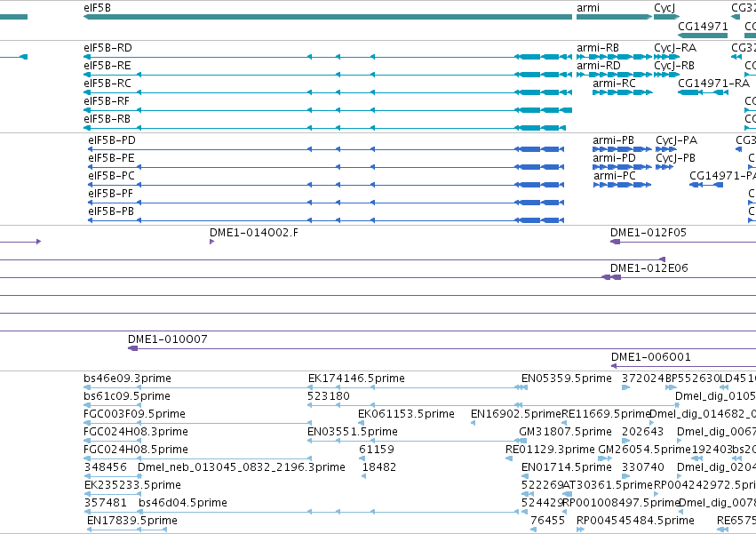Click protein eIF5B-PF label

point(110,194)
